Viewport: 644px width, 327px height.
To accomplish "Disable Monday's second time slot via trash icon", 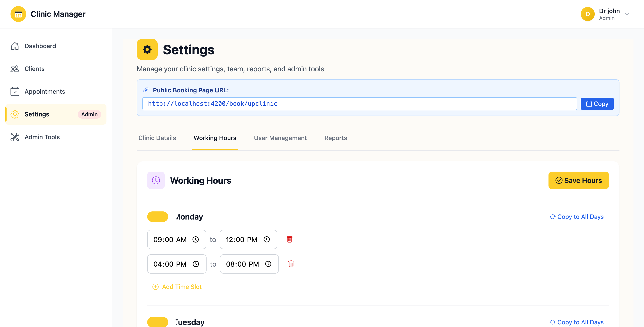I will 291,264.
